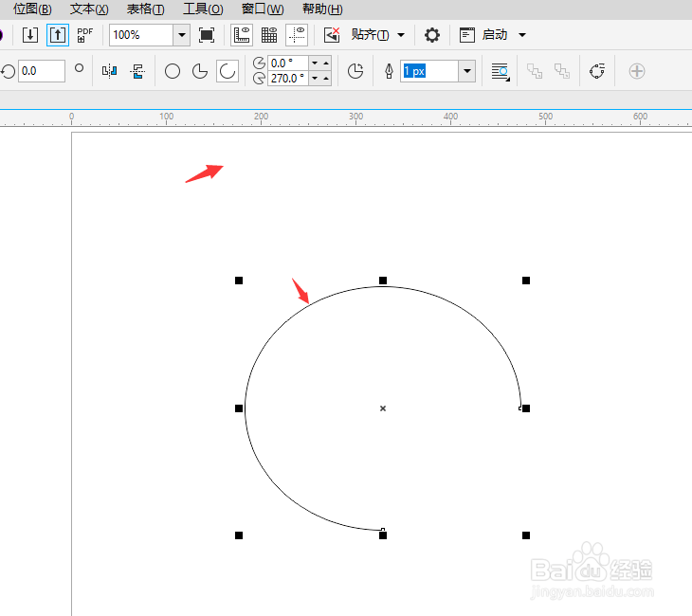The width and height of the screenshot is (692, 616).
Task: Expand the zoom level dropdown arrow
Action: pyautogui.click(x=181, y=35)
